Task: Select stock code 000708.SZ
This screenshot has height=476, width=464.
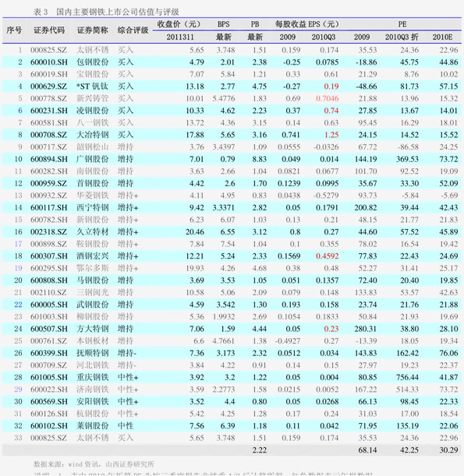Action: (48, 135)
